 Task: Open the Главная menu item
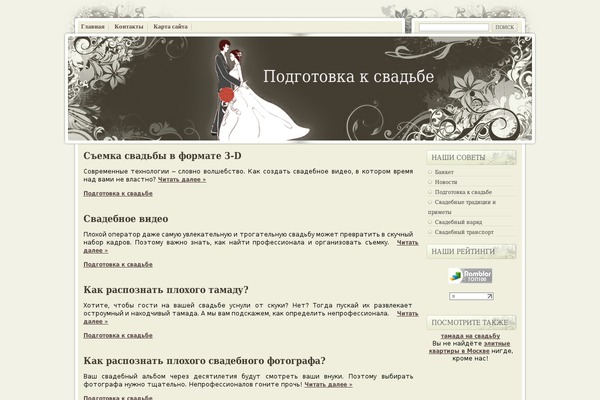point(93,27)
